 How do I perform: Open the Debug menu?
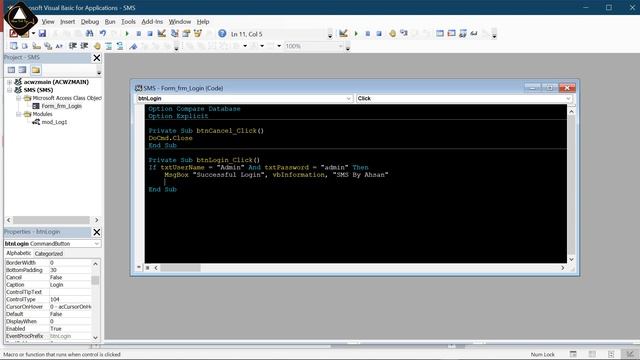point(90,22)
